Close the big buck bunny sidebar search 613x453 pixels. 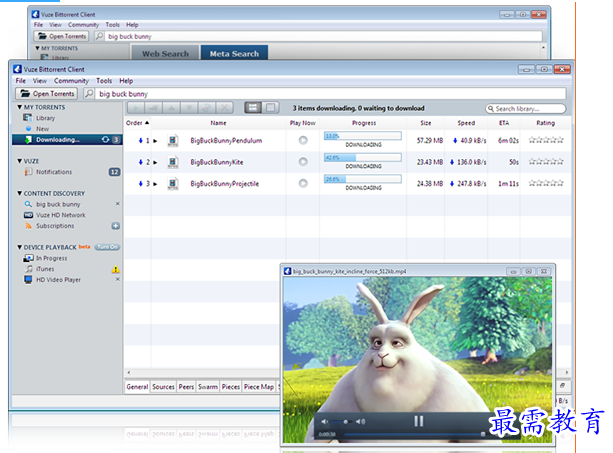(118, 204)
